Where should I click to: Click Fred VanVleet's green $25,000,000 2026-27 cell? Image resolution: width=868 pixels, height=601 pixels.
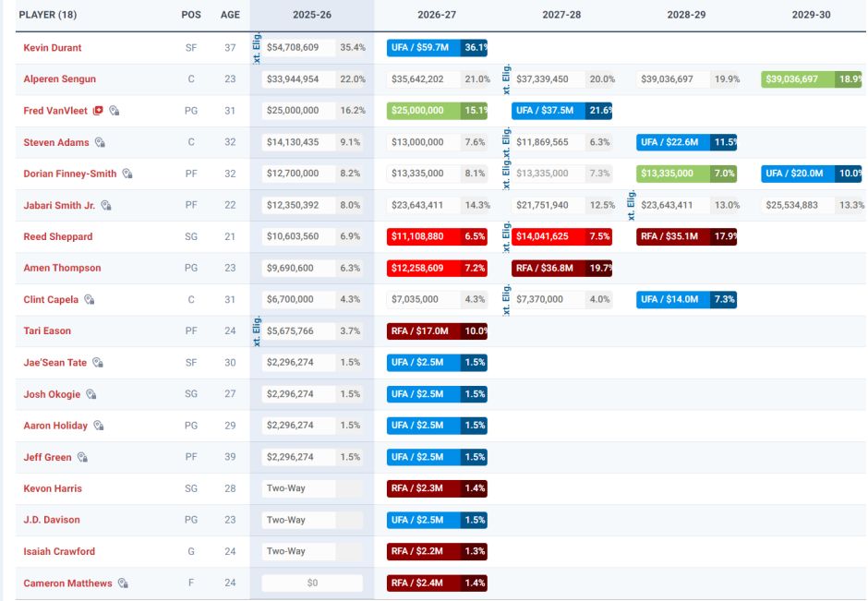point(424,111)
